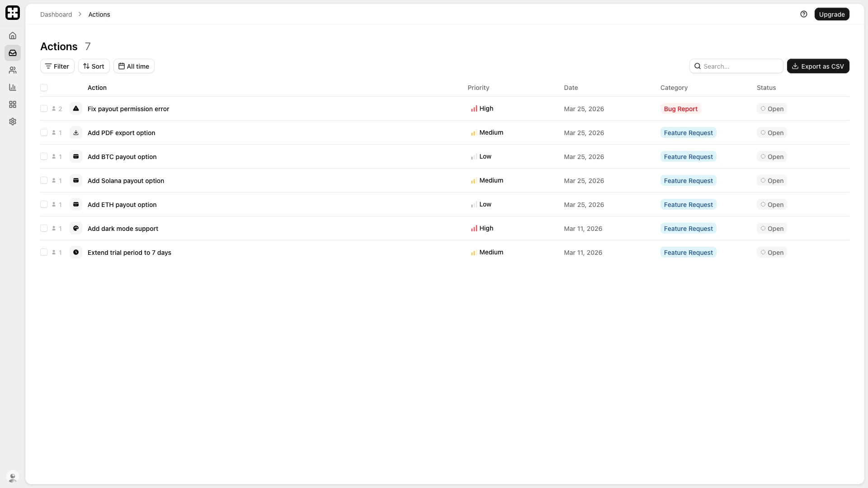
Task: Open the help question mark icon
Action: click(x=804, y=14)
